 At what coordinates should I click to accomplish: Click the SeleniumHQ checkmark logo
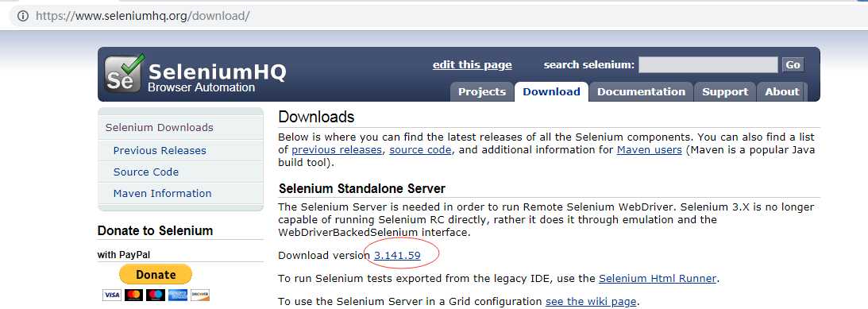(x=125, y=72)
